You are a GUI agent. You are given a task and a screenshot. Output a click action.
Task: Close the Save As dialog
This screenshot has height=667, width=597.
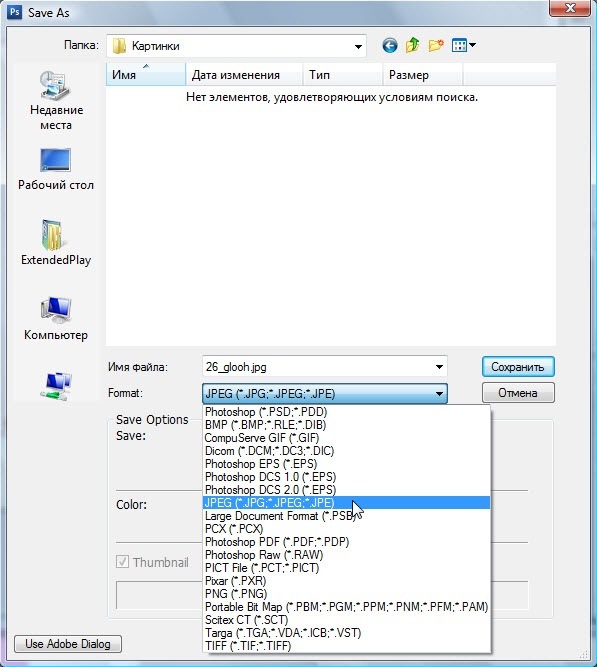(570, 8)
